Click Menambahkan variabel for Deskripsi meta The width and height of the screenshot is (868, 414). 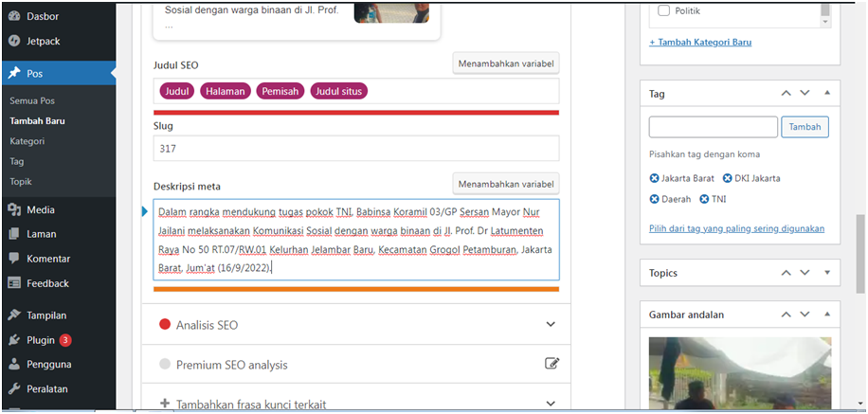tap(506, 184)
